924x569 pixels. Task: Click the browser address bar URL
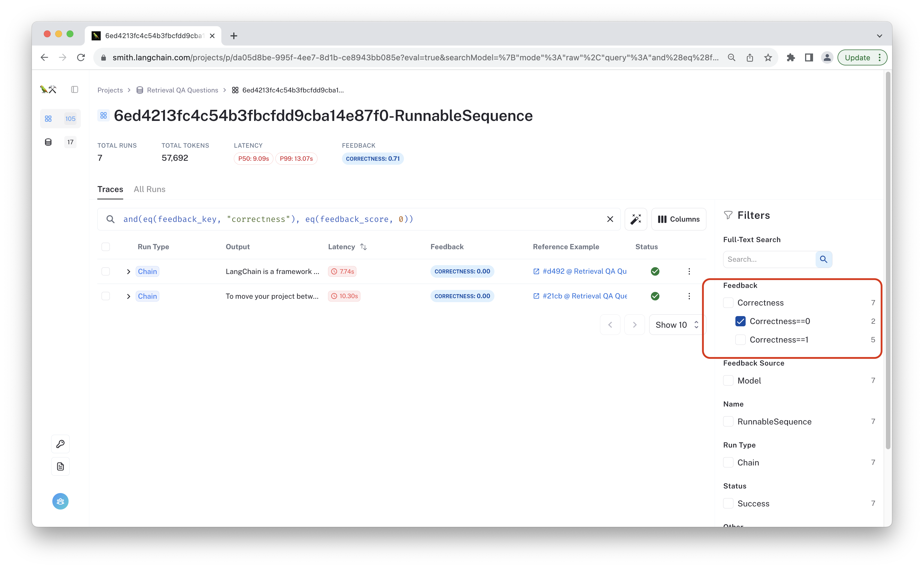(x=415, y=57)
